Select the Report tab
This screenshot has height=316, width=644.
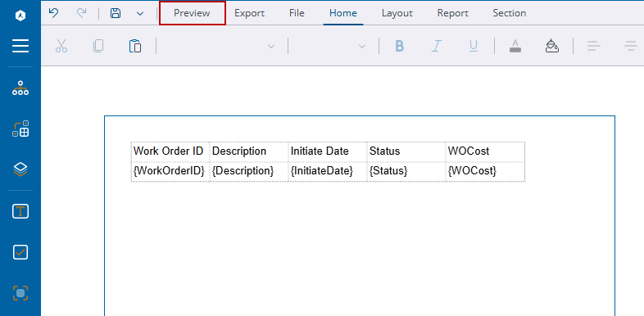pos(452,13)
